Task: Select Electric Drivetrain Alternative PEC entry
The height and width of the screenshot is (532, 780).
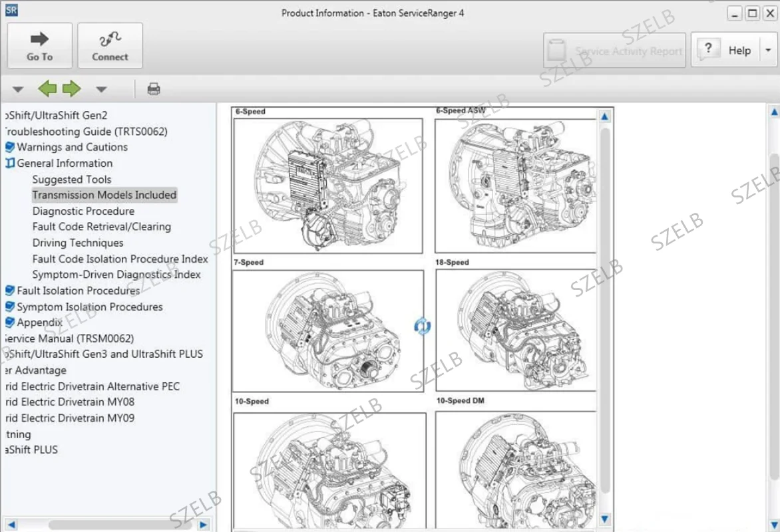Action: tap(93, 386)
